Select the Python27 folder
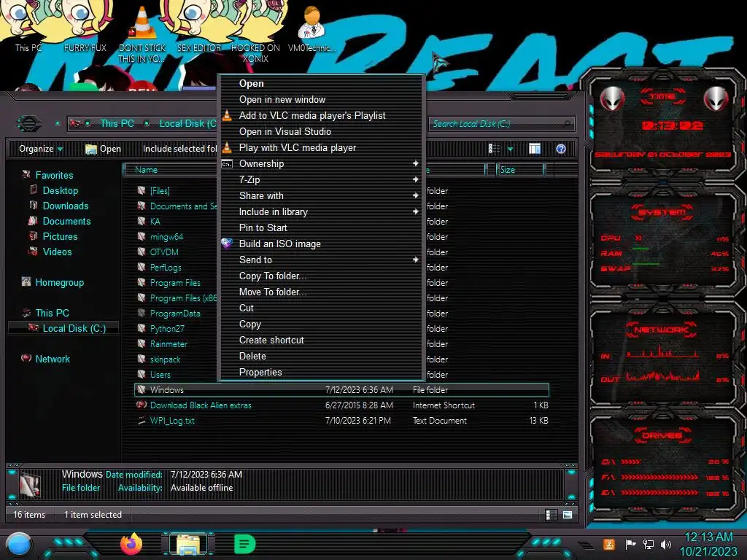 coord(177,329)
